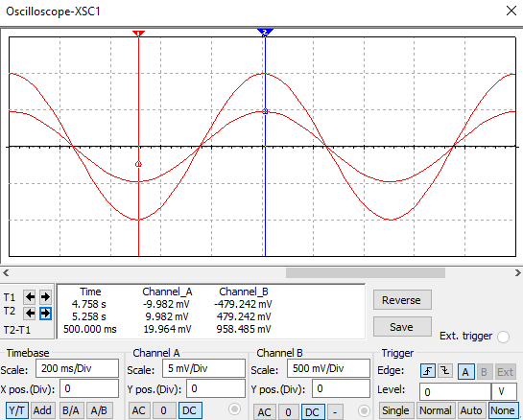Click the Save button
523x420 pixels.
[402, 327]
